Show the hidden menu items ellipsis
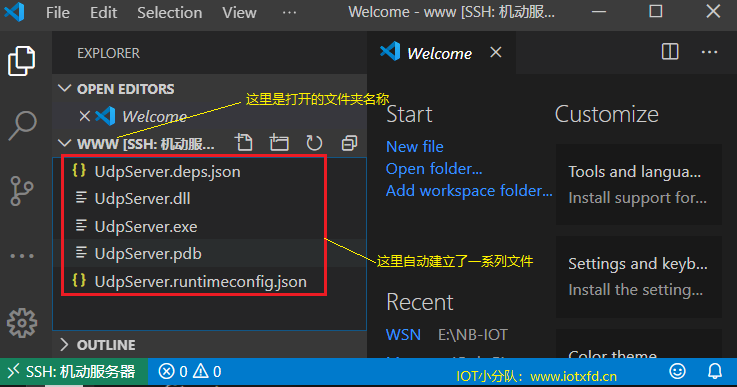This screenshot has width=737, height=387. pyautogui.click(x=290, y=13)
